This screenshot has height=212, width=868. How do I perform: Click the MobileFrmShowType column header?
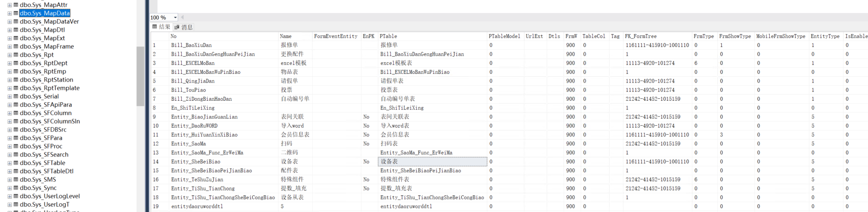pyautogui.click(x=781, y=36)
